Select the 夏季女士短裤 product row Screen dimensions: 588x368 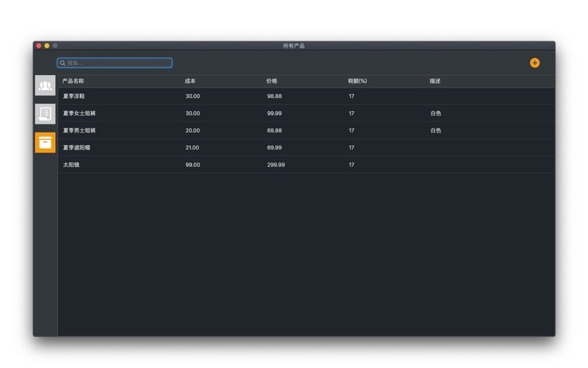coord(79,113)
